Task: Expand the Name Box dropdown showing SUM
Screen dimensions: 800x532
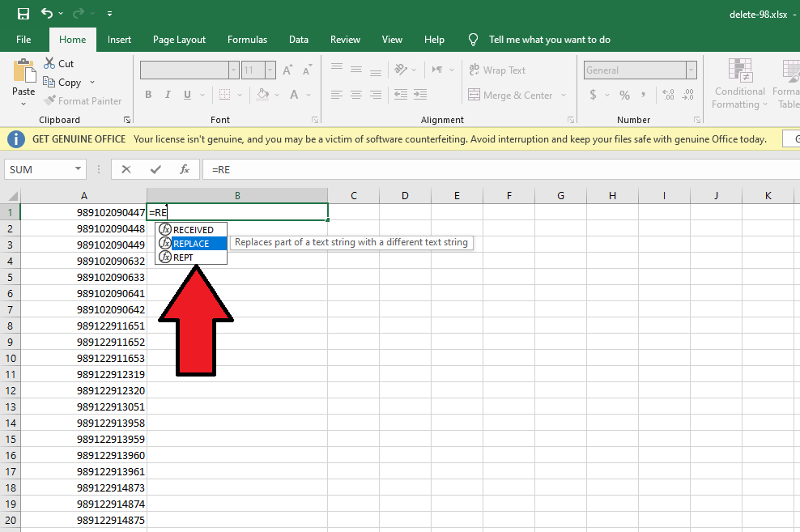Action: point(79,169)
